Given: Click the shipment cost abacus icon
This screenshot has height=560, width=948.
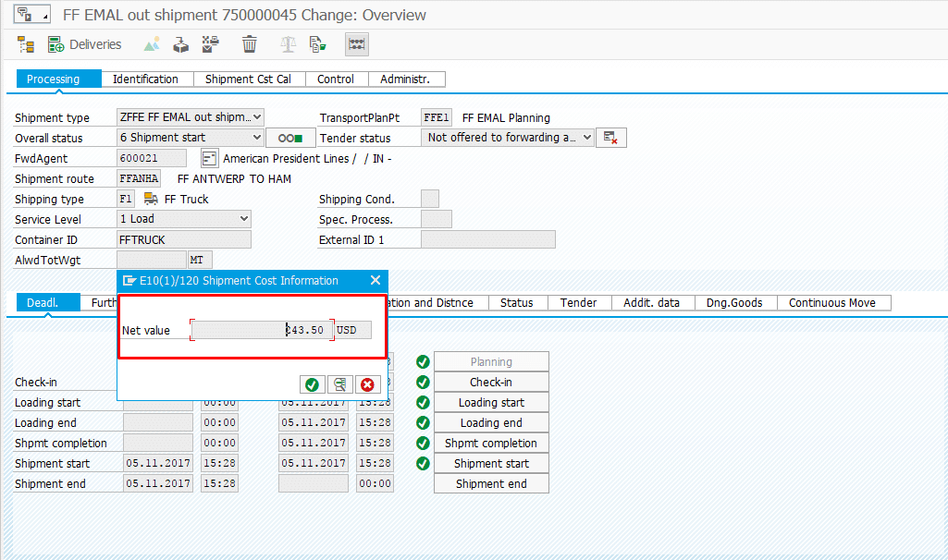Looking at the screenshot, I should coord(357,44).
